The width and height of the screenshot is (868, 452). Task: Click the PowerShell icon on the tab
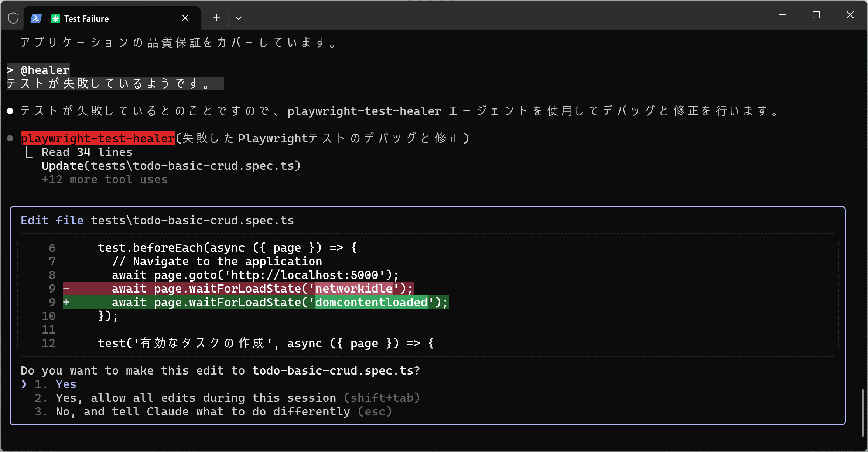(36, 18)
